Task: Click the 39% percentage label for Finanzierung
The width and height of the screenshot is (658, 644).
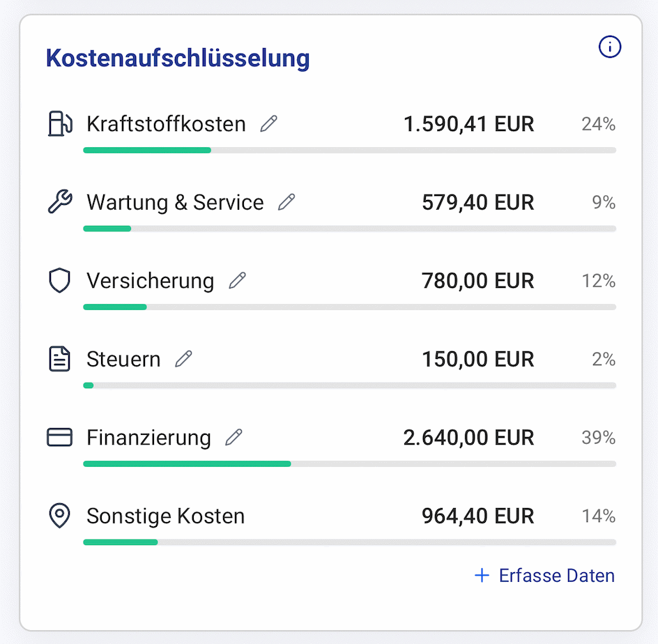Action: point(598,437)
